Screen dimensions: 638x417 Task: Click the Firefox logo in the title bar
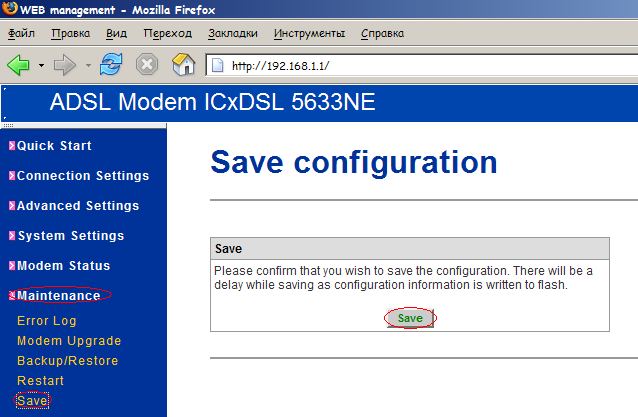coord(9,8)
